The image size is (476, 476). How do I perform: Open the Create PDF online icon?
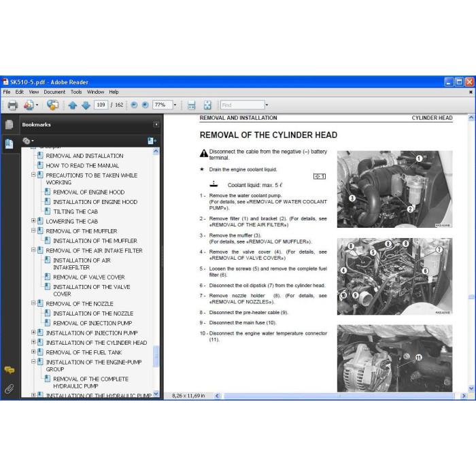click(x=29, y=105)
